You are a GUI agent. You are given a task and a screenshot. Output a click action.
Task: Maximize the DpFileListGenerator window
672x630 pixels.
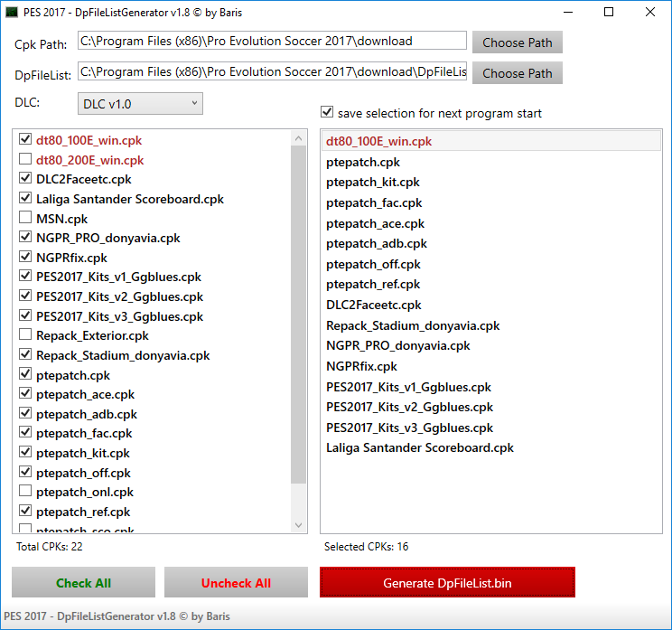(609, 12)
